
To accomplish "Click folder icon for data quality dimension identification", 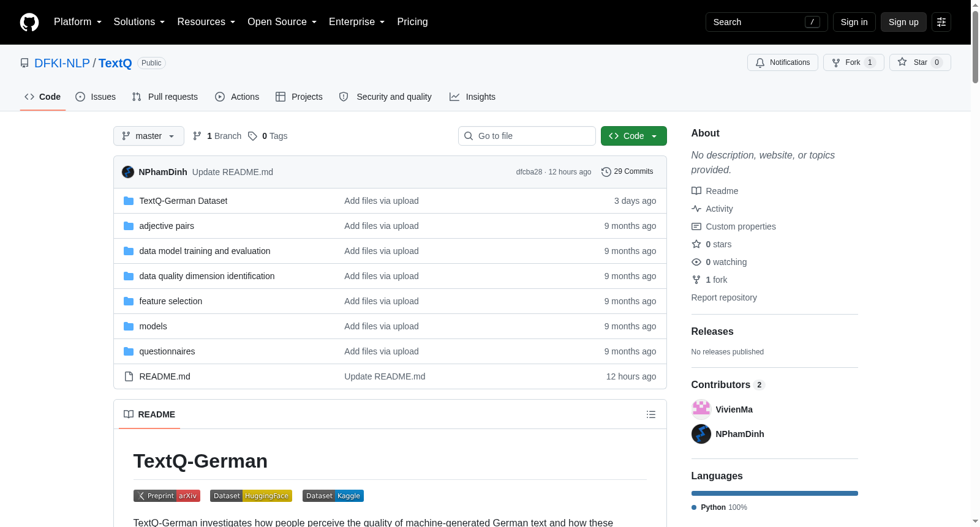I will 129,276.
